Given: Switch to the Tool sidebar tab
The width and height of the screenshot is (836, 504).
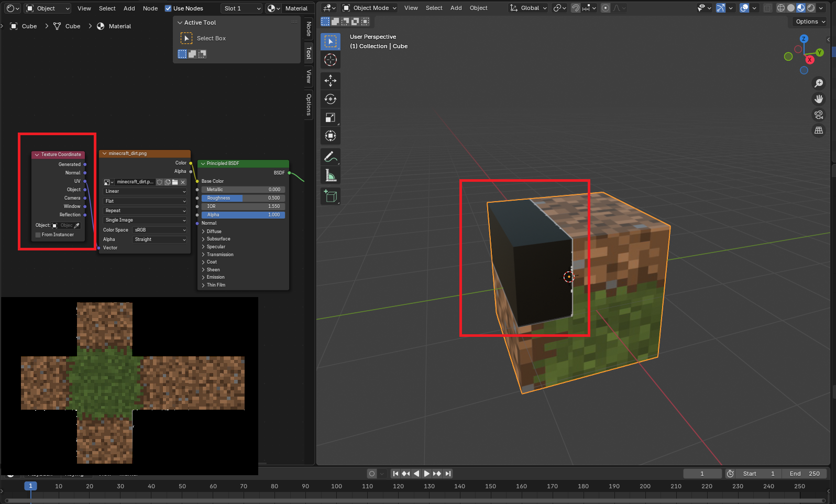Looking at the screenshot, I should (x=309, y=53).
